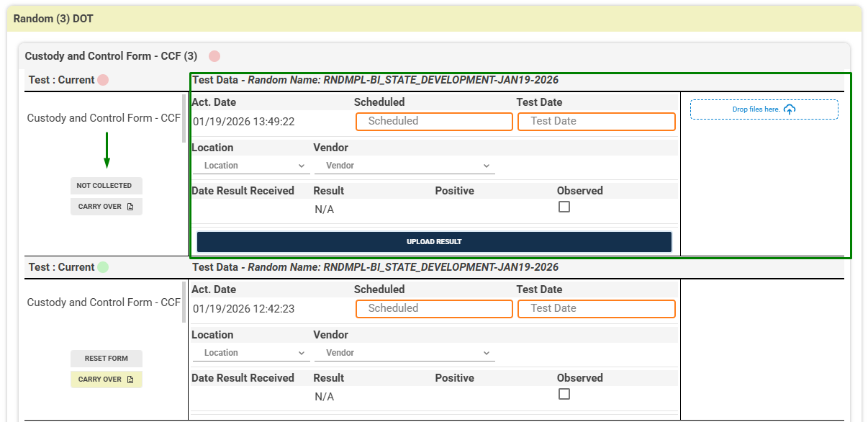
Task: Click the cloud upload icon in drop zone
Action: point(790,109)
